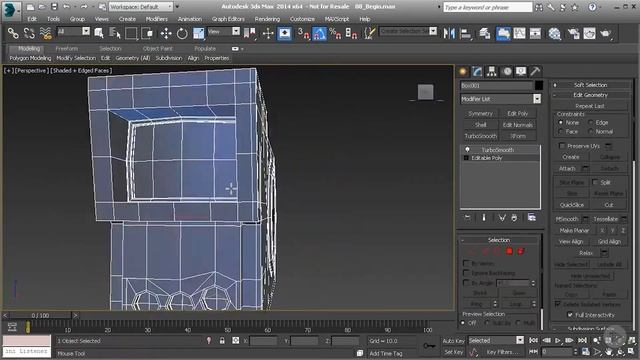Click the Edit Poly modifier button
640x360 pixels.
tap(518, 113)
